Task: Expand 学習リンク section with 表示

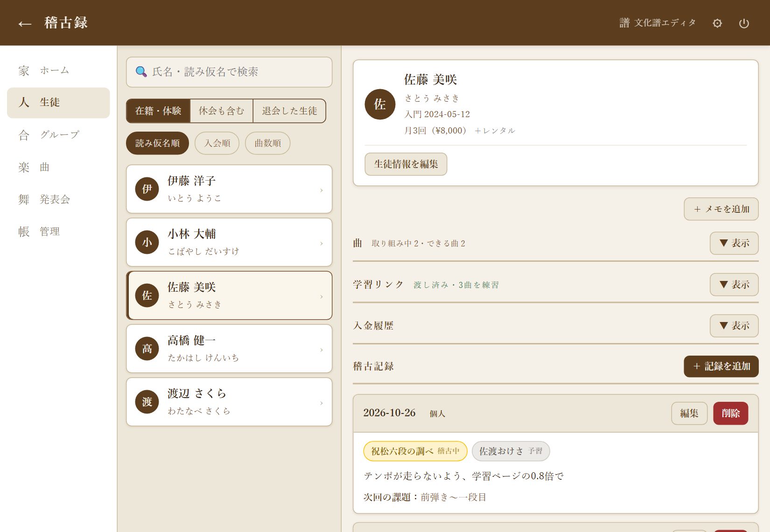Action: click(x=734, y=285)
